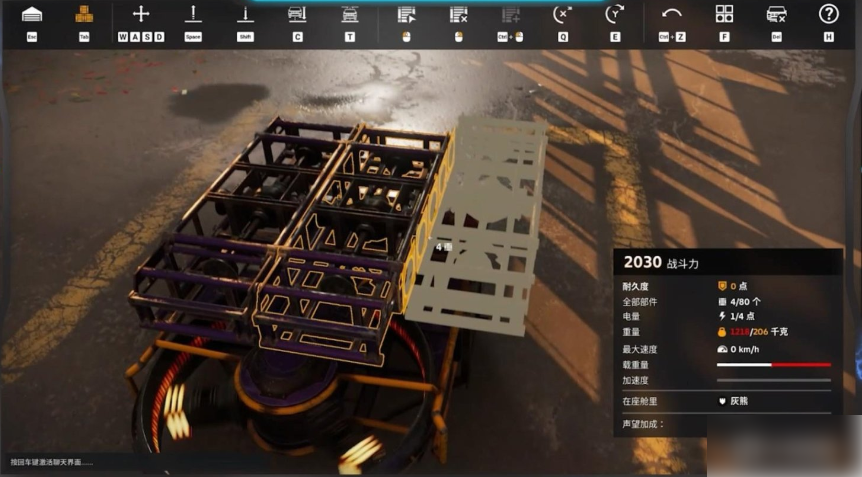Rotate part around Y axis icon
862x477 pixels.
coord(614,14)
